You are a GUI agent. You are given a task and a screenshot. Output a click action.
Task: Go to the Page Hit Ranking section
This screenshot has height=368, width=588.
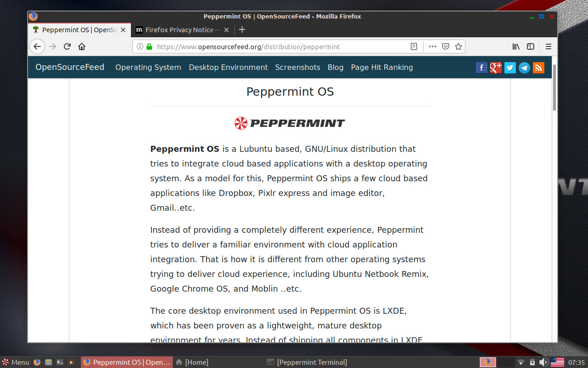pyautogui.click(x=382, y=67)
